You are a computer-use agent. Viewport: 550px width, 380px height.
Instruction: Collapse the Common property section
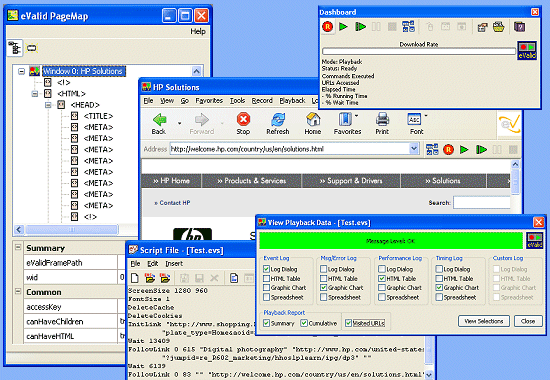coord(18,291)
